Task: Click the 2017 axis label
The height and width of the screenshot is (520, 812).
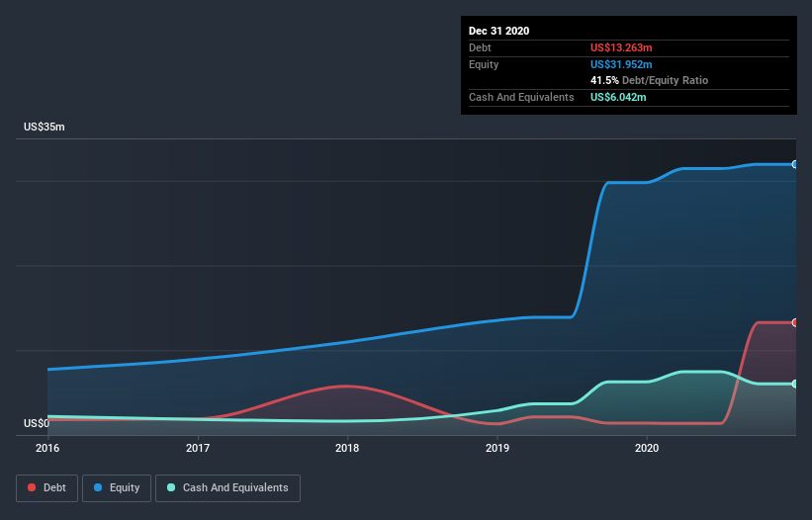Action: [198, 448]
